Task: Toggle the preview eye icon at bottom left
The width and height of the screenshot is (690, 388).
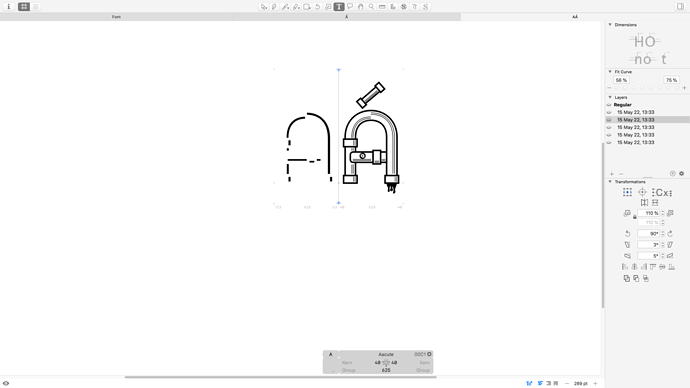Action: point(6,383)
